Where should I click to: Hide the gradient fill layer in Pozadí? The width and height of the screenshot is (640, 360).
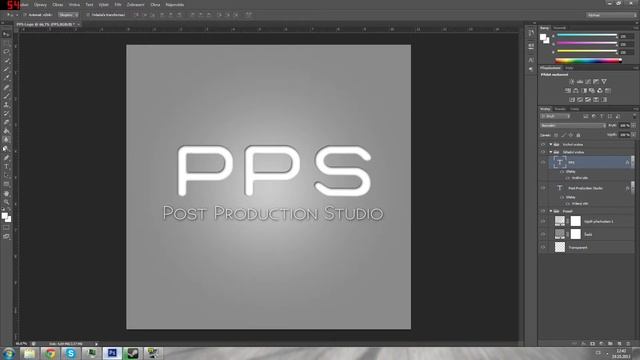tap(543, 222)
